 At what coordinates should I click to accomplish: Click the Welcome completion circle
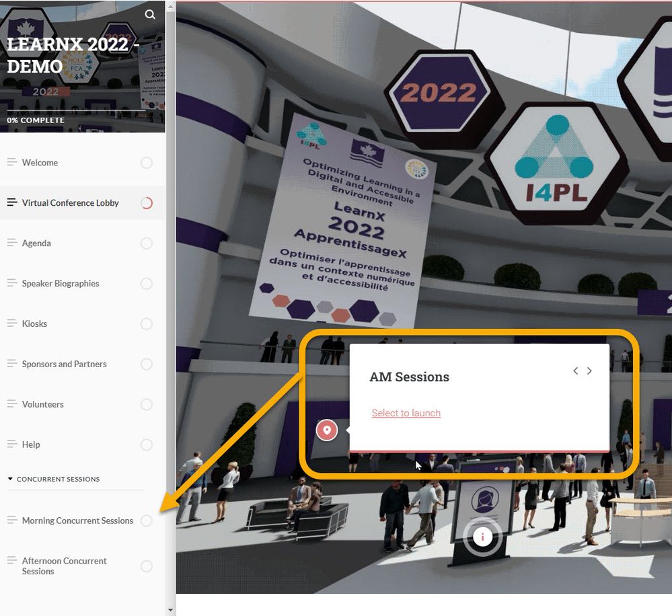tap(147, 163)
